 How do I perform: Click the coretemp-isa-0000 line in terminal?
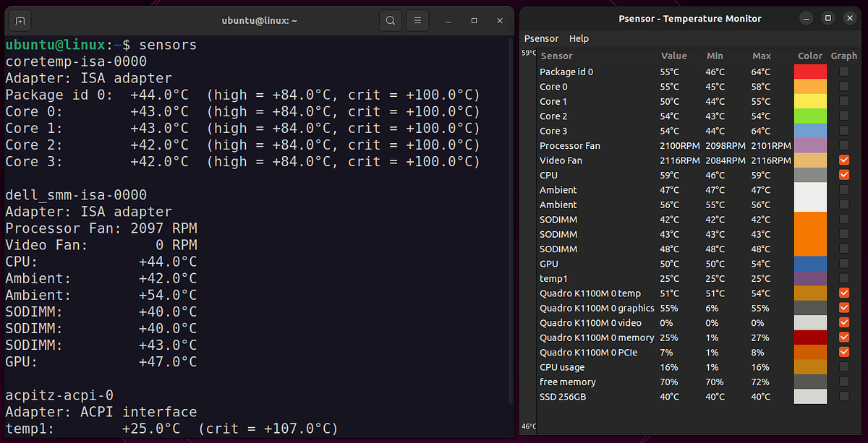click(76, 61)
